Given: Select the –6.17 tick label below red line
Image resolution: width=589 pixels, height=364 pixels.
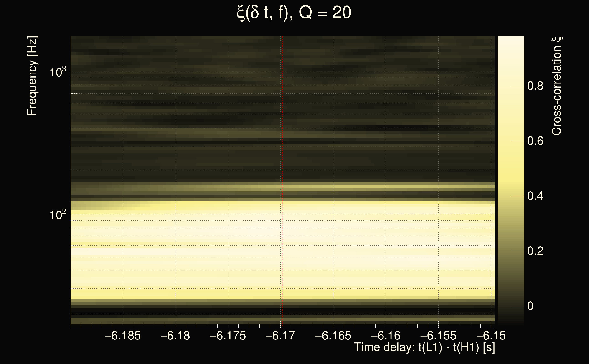Looking at the screenshot, I should coord(280,336).
